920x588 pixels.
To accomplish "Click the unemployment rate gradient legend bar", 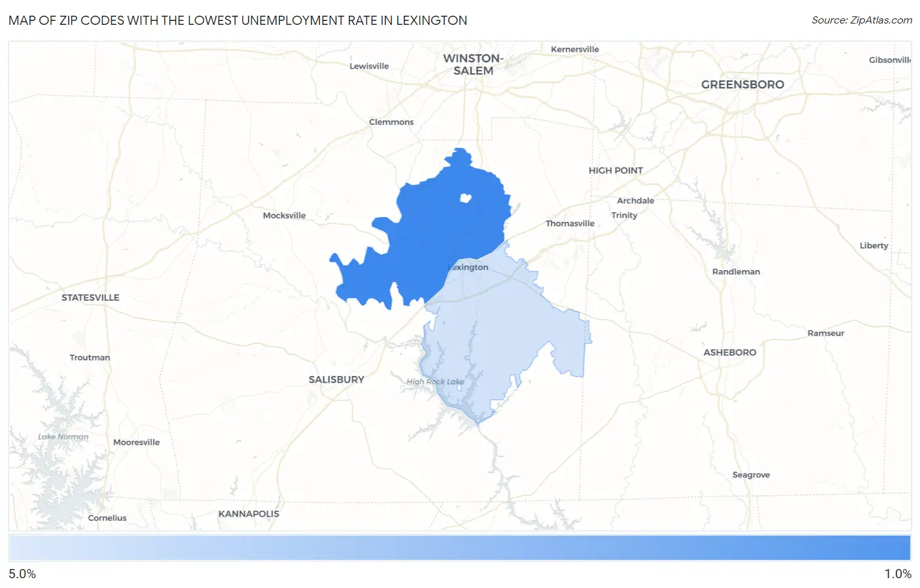I will [x=459, y=548].
